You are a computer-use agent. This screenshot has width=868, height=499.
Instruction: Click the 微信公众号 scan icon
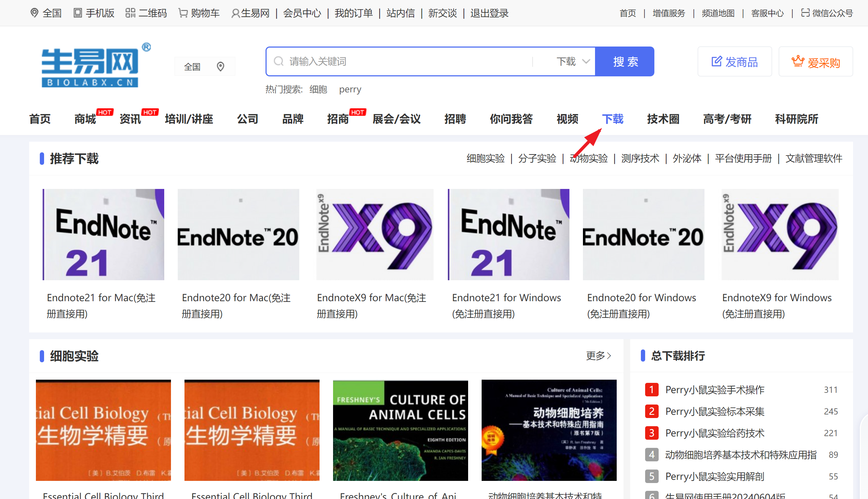tap(805, 13)
